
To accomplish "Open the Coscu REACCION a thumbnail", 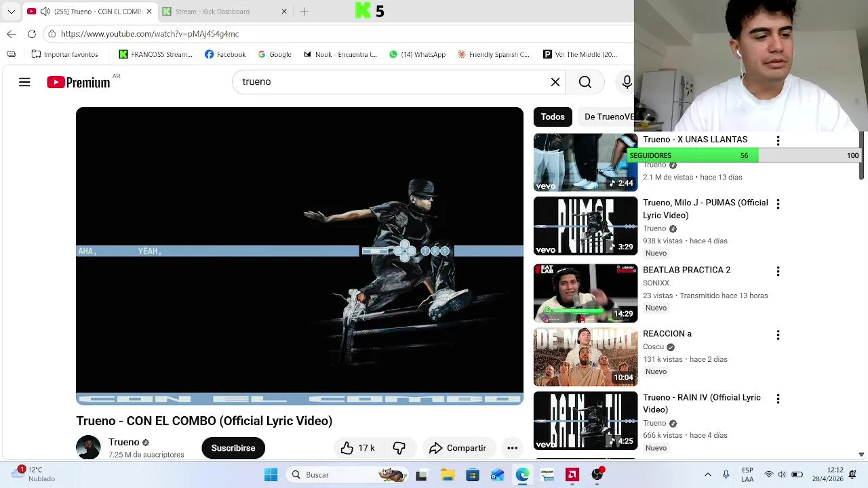I will pos(585,357).
